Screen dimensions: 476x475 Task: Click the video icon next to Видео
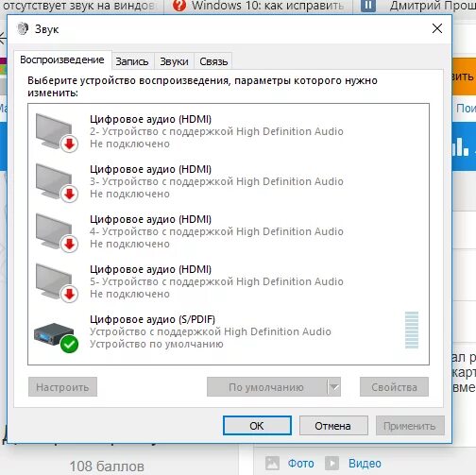point(331,463)
